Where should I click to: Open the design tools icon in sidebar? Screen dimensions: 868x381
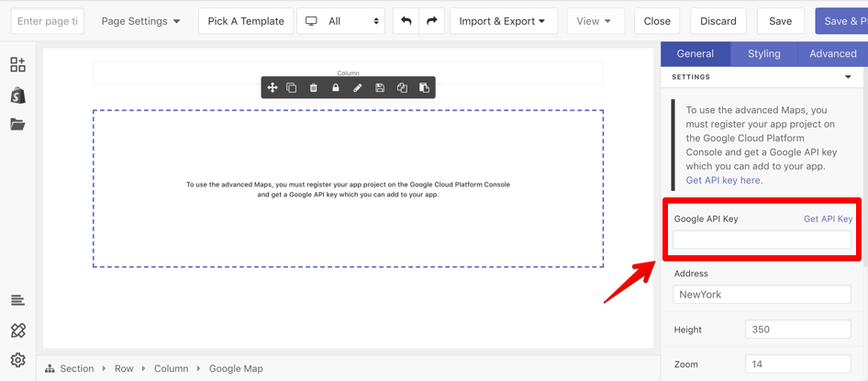17,331
